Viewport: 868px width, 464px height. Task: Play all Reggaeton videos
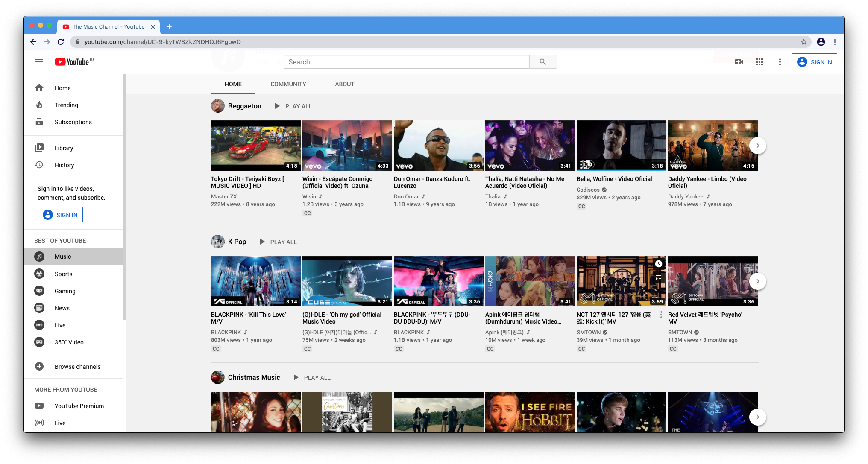(x=293, y=106)
